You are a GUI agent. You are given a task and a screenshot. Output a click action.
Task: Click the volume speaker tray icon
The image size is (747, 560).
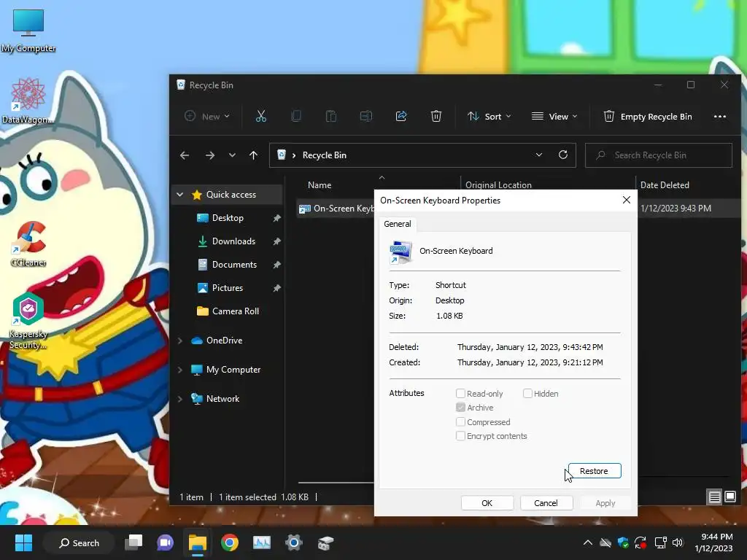pyautogui.click(x=678, y=542)
